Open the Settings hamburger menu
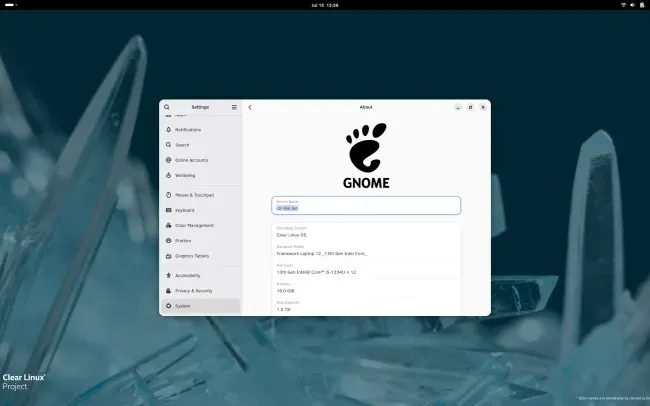 [234, 107]
